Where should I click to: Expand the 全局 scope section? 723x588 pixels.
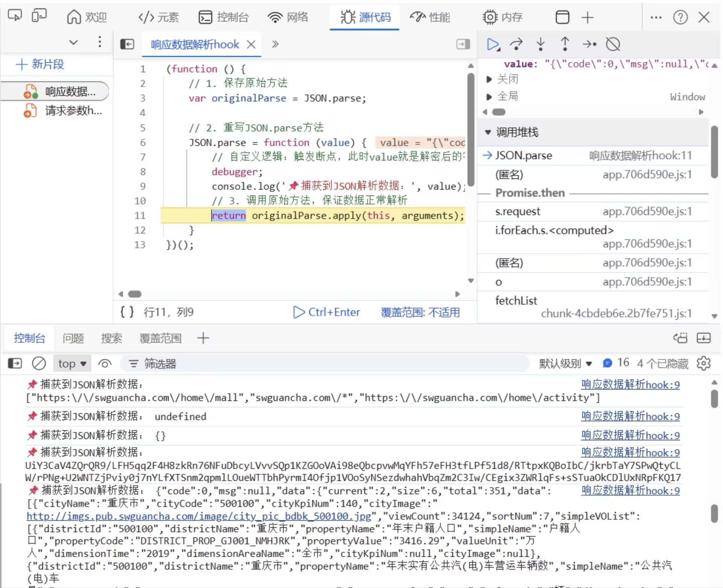pyautogui.click(x=489, y=97)
